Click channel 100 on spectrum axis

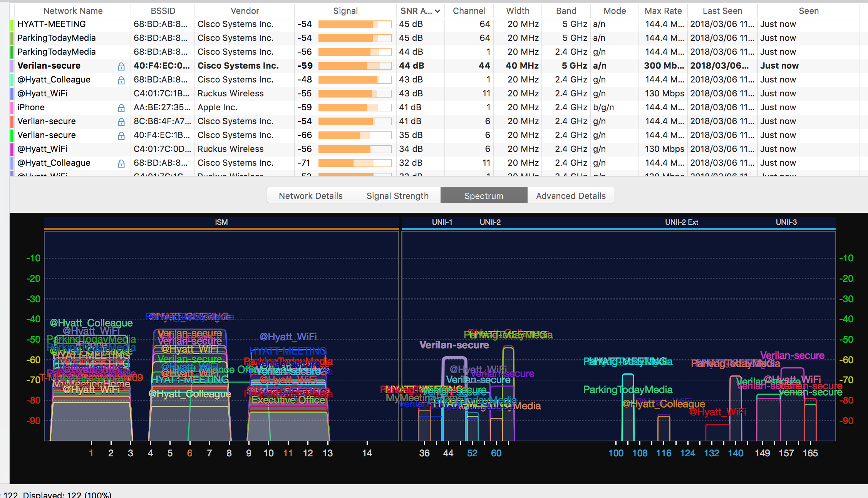point(616,453)
